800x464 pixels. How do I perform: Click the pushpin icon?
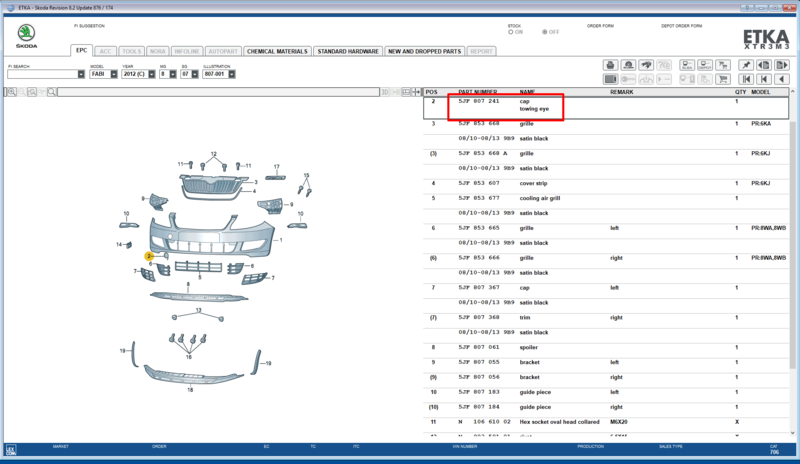click(746, 65)
